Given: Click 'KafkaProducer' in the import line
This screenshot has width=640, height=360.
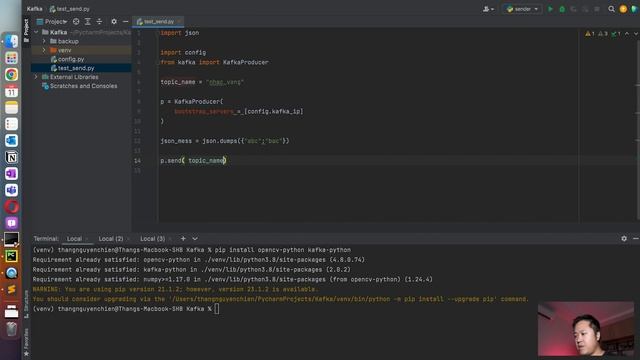Looking at the screenshot, I should tap(246, 62).
